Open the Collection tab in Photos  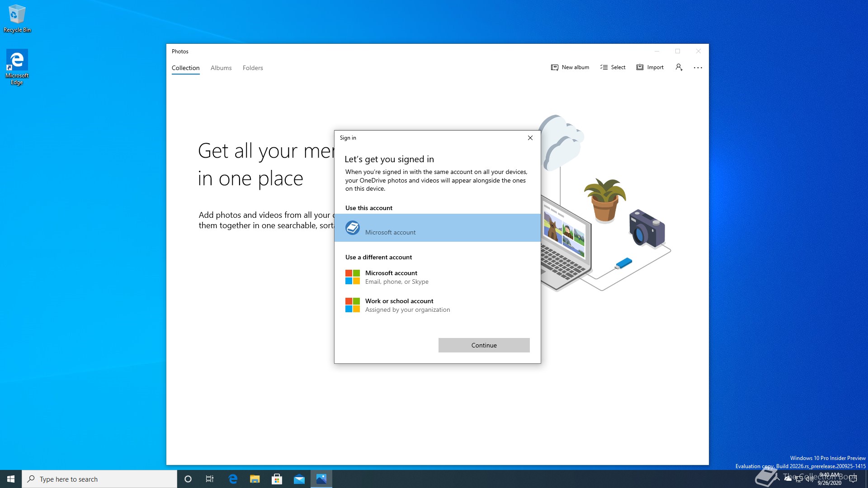click(x=185, y=68)
